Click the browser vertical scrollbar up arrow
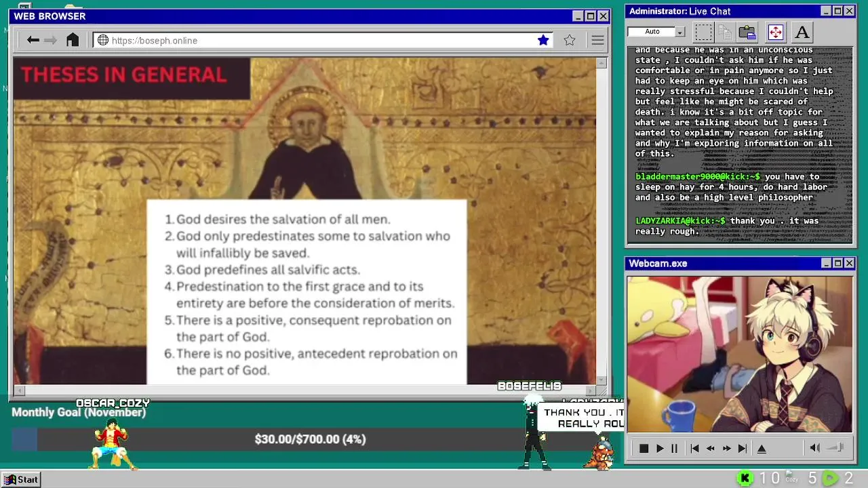 tap(601, 63)
